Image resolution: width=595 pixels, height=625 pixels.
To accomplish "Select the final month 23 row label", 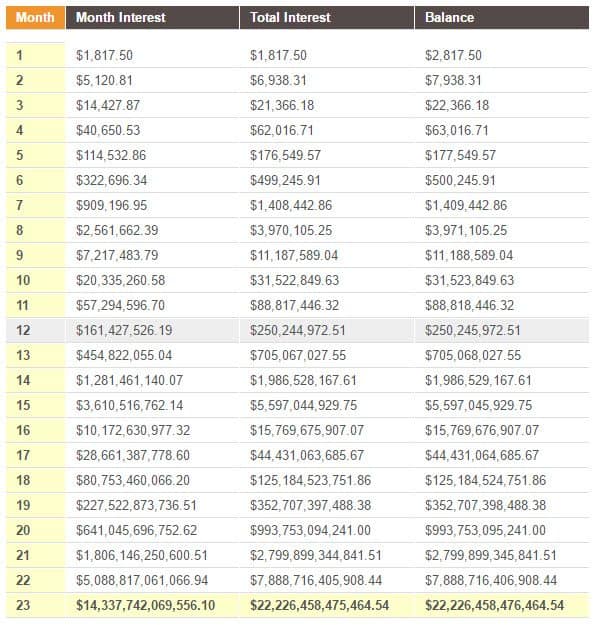I will [23, 605].
